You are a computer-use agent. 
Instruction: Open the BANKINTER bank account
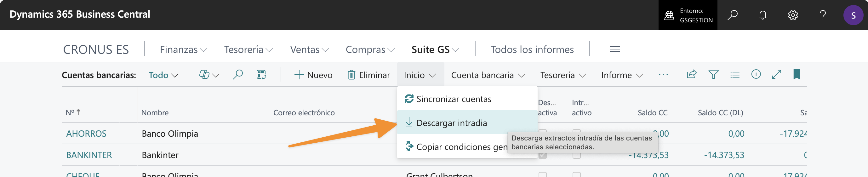[x=89, y=155]
